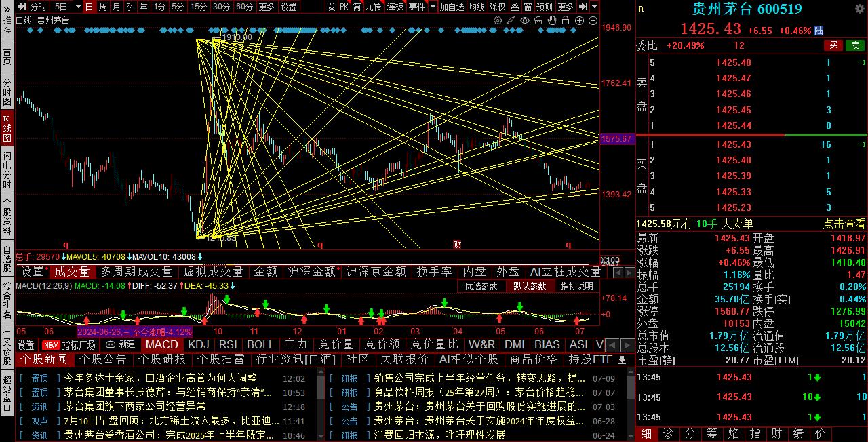Click the 2024-06-26 purple date marker
This screenshot has width=868, height=442.
click(134, 332)
